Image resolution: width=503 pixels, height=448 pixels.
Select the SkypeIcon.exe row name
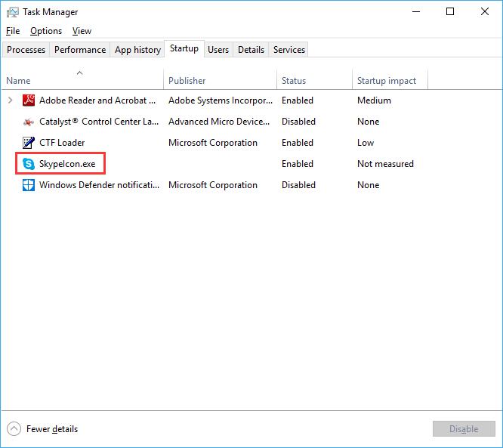[67, 164]
